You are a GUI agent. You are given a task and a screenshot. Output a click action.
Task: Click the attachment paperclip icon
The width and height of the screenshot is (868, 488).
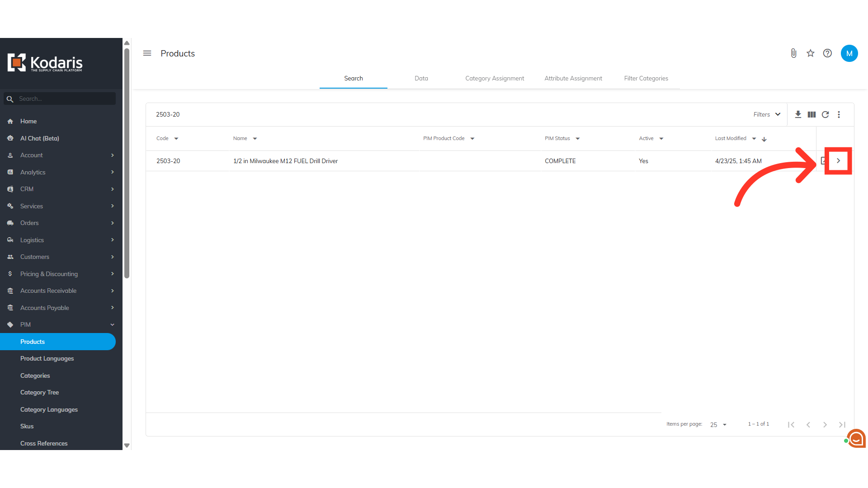pyautogui.click(x=793, y=53)
